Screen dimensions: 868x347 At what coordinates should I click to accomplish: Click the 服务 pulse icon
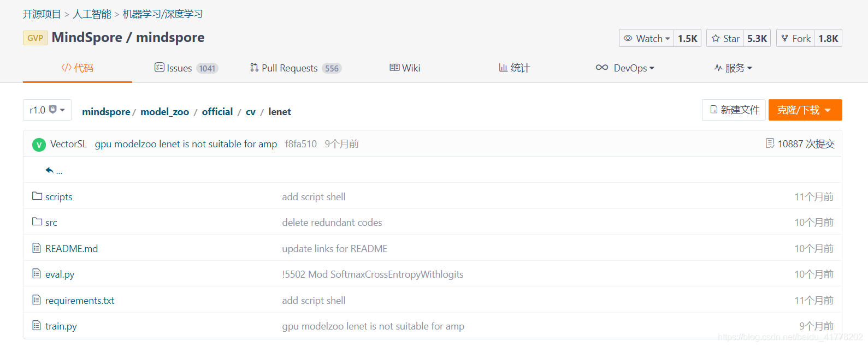pyautogui.click(x=718, y=68)
